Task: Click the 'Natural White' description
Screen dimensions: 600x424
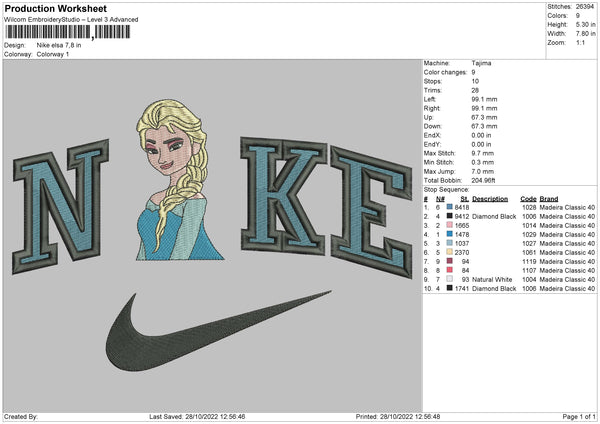Action: click(492, 279)
